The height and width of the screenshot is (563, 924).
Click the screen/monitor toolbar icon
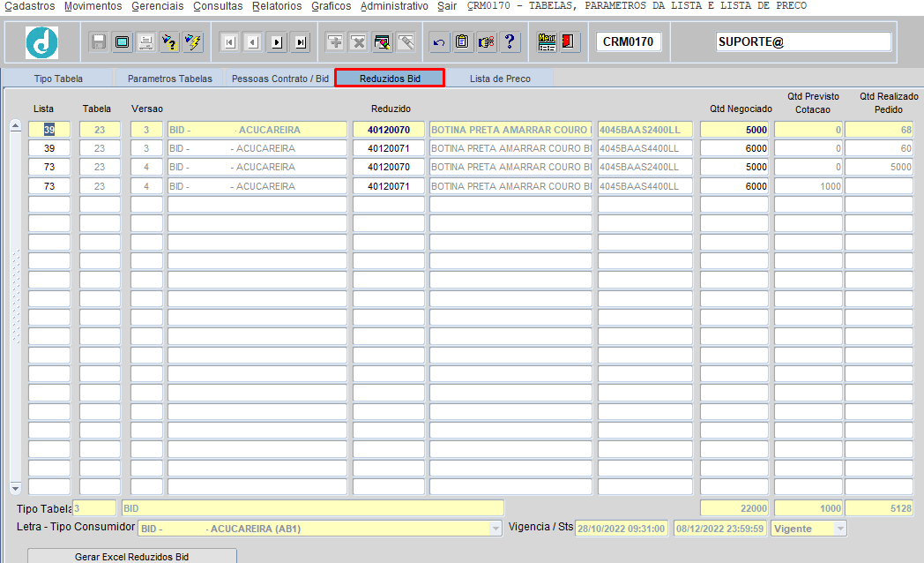pyautogui.click(x=122, y=41)
